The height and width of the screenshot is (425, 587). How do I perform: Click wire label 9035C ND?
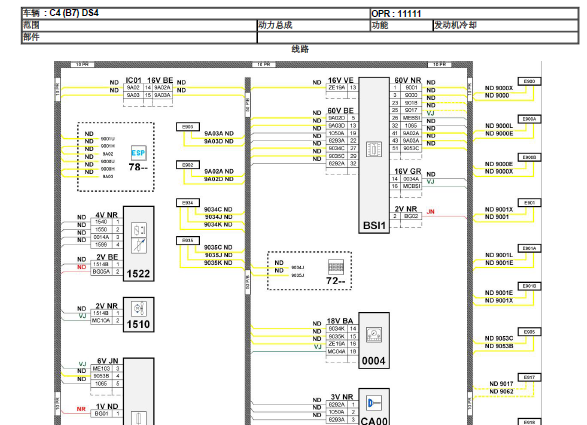pyautogui.click(x=218, y=248)
